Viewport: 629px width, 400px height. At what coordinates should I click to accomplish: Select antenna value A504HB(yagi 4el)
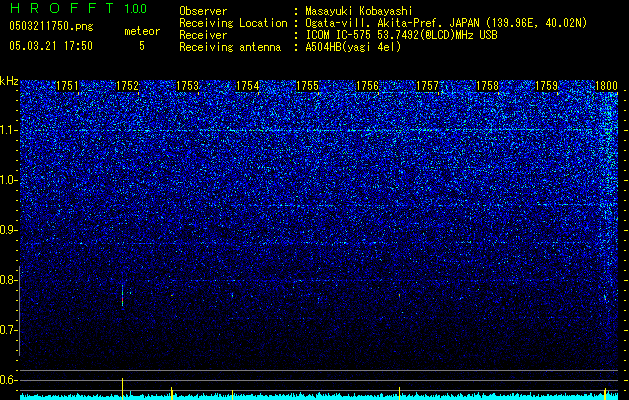click(353, 47)
